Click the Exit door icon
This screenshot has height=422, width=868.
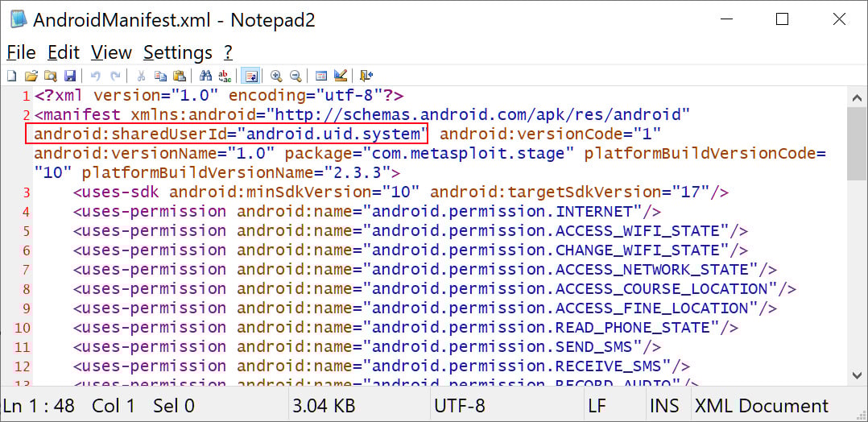(366, 76)
